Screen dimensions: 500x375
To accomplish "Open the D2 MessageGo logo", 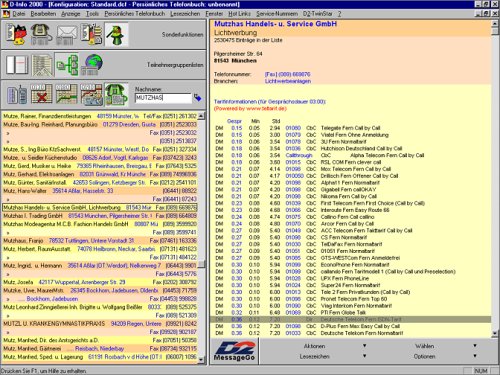I will [234, 351].
